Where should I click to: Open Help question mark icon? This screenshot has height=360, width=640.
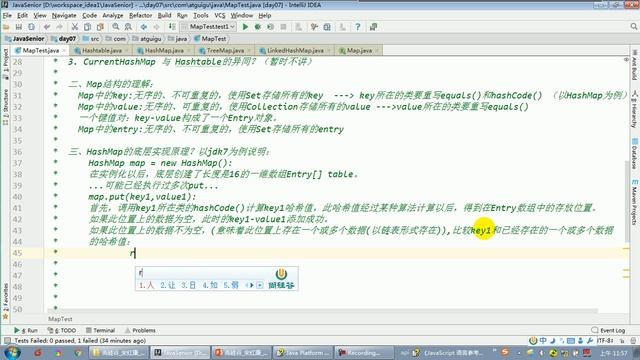(358, 27)
